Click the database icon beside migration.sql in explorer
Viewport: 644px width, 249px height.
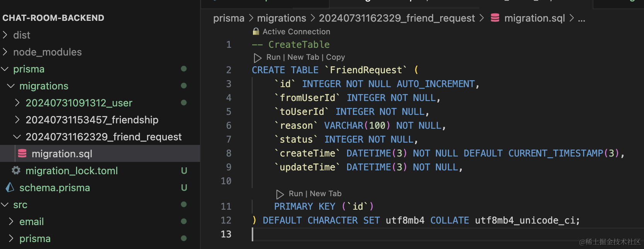[x=22, y=153]
